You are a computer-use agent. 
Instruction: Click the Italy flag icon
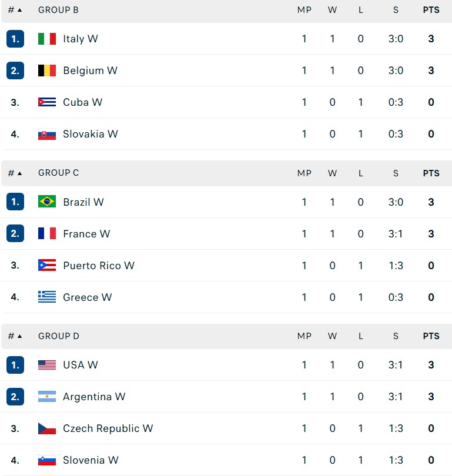click(x=47, y=39)
